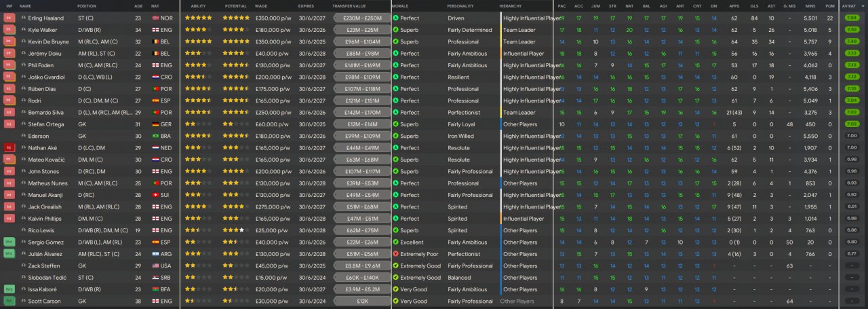Open Mateo Kovačić's player profile
Screen dimensions: 868x309
[45, 160]
